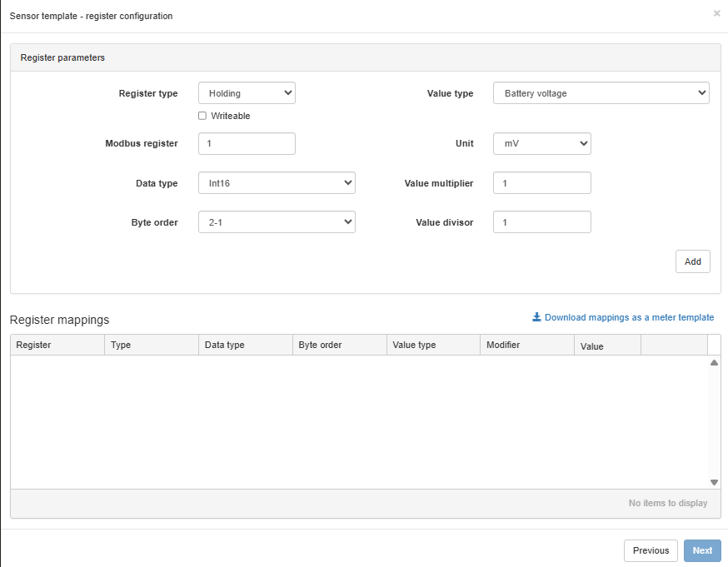Click the Modifier column header
This screenshot has width=728, height=567.
coord(527,345)
